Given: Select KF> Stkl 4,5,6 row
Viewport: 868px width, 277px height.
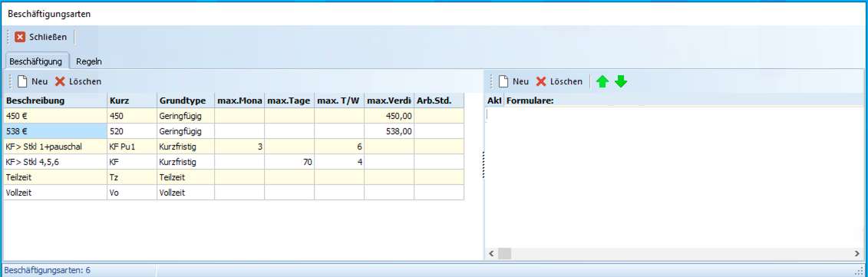Looking at the screenshot, I should click(x=233, y=163).
